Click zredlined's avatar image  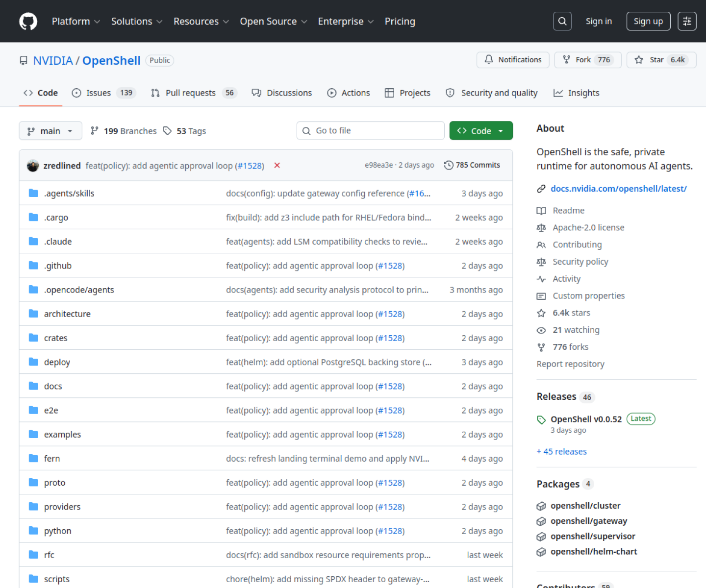(x=33, y=166)
